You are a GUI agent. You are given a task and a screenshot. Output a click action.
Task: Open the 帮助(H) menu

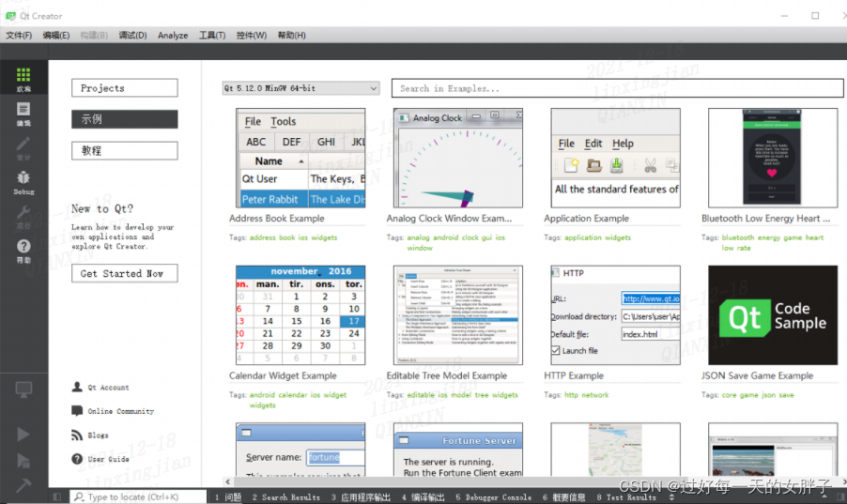[x=292, y=35]
